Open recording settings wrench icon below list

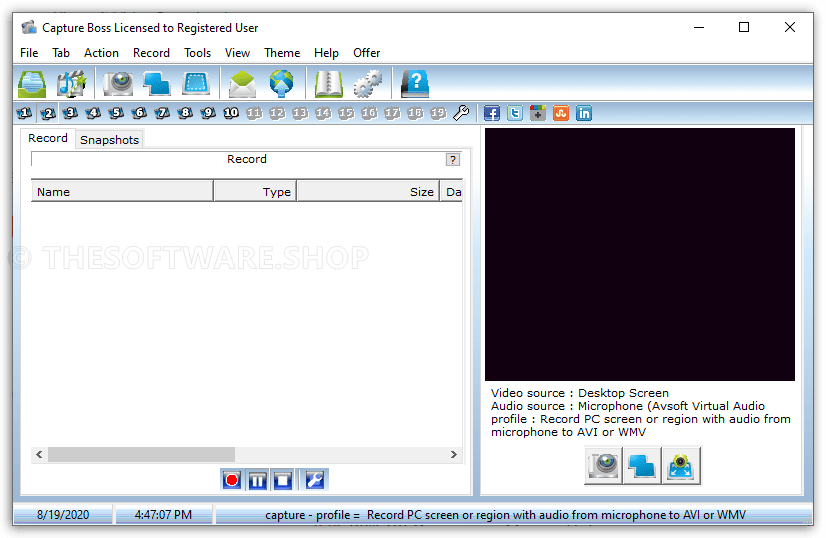click(x=314, y=480)
